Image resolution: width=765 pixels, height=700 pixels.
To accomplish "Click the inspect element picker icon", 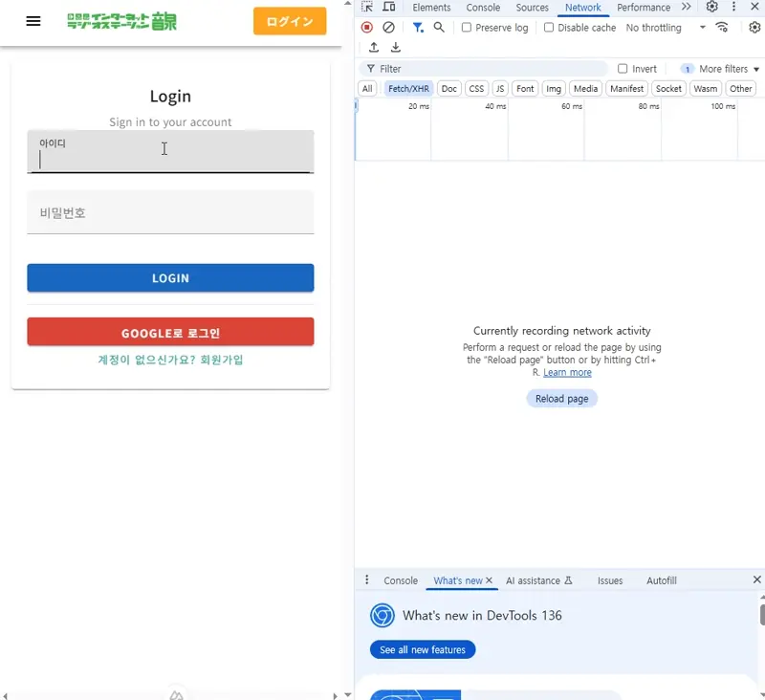I will click(367, 7).
